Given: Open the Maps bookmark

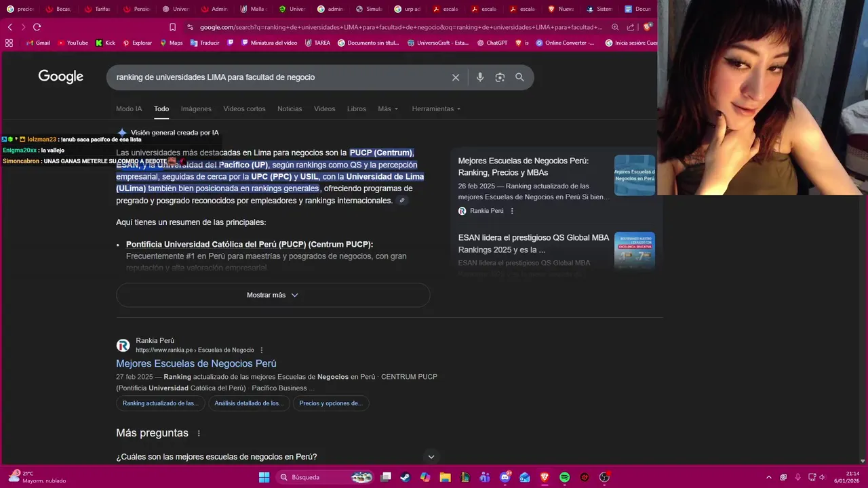Looking at the screenshot, I should pyautogui.click(x=172, y=43).
